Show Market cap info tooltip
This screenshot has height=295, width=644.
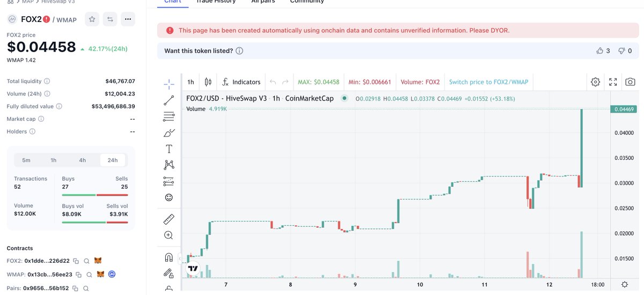coord(41,119)
